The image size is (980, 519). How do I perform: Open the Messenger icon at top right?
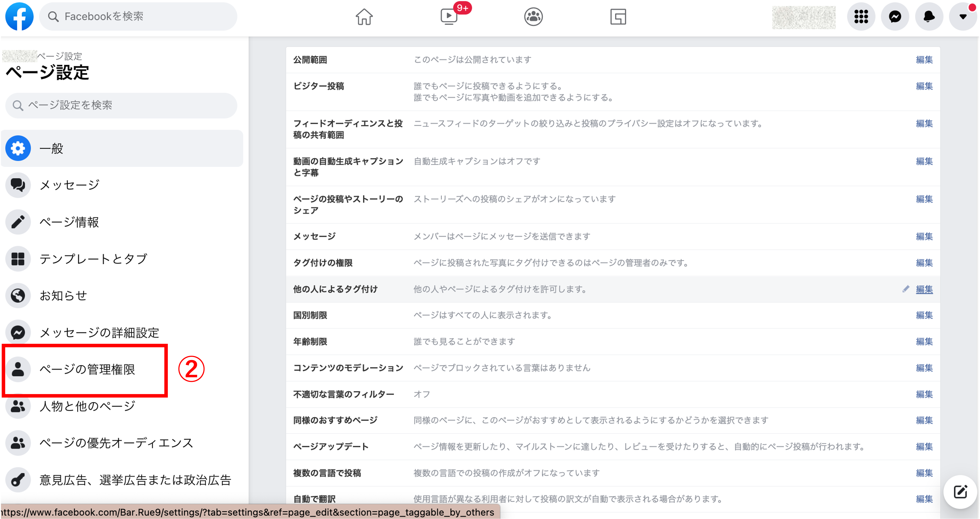(895, 16)
